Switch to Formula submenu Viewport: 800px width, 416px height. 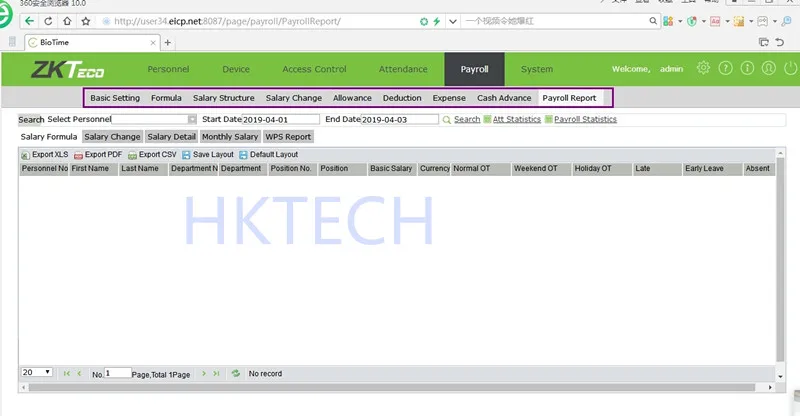click(x=166, y=98)
